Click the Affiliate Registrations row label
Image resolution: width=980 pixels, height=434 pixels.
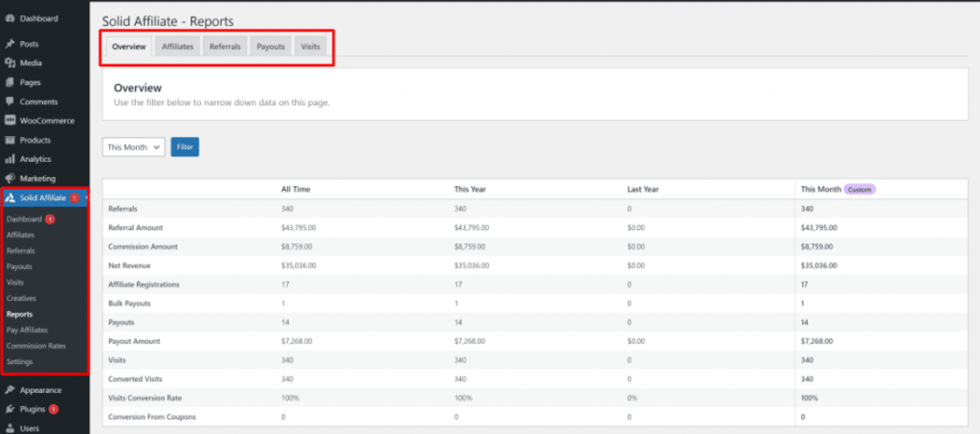pyautogui.click(x=144, y=285)
